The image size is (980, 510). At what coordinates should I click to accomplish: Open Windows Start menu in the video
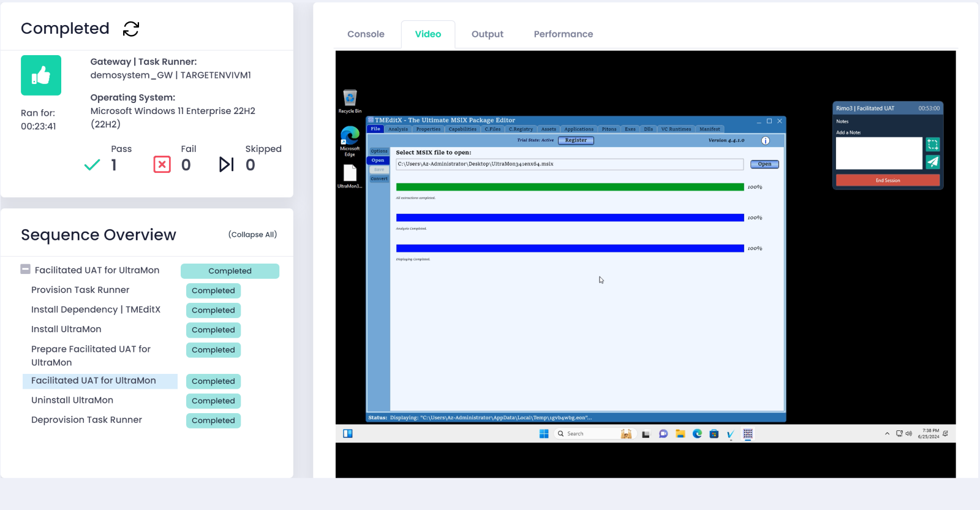click(543, 434)
